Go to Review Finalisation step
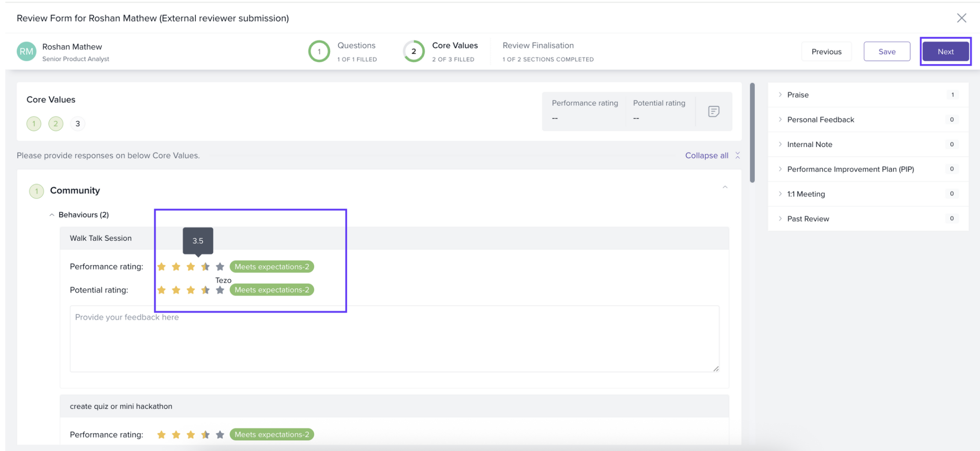The image size is (980, 451). tap(538, 45)
